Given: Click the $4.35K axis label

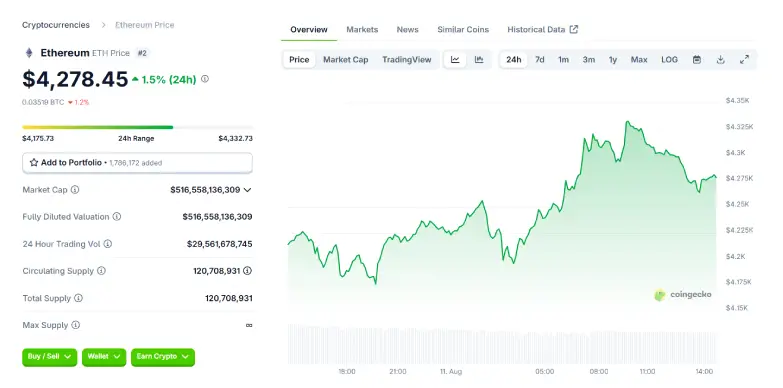Looking at the screenshot, I should [x=738, y=100].
